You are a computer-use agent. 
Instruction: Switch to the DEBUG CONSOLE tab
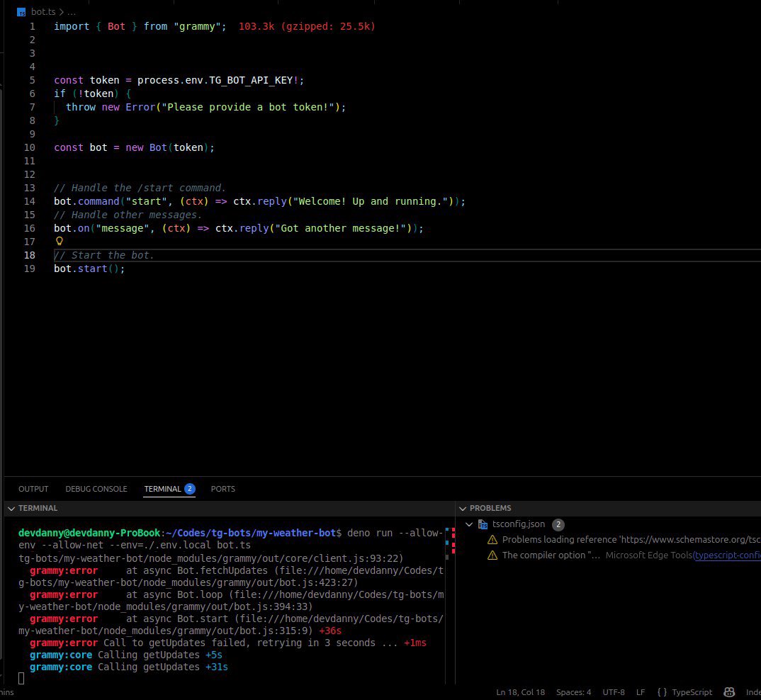96,489
